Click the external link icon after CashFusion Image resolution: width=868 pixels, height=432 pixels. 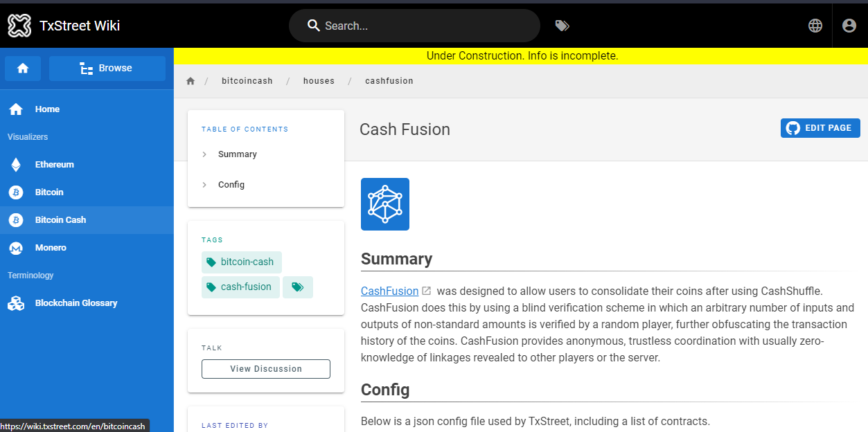(427, 291)
